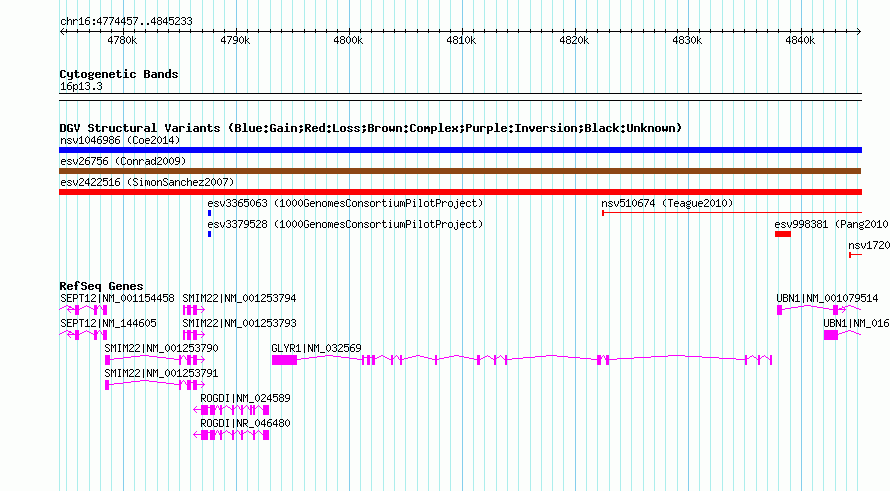890x491 pixels.
Task: Click the partially visible nsv1720 variant label
Action: click(x=869, y=245)
